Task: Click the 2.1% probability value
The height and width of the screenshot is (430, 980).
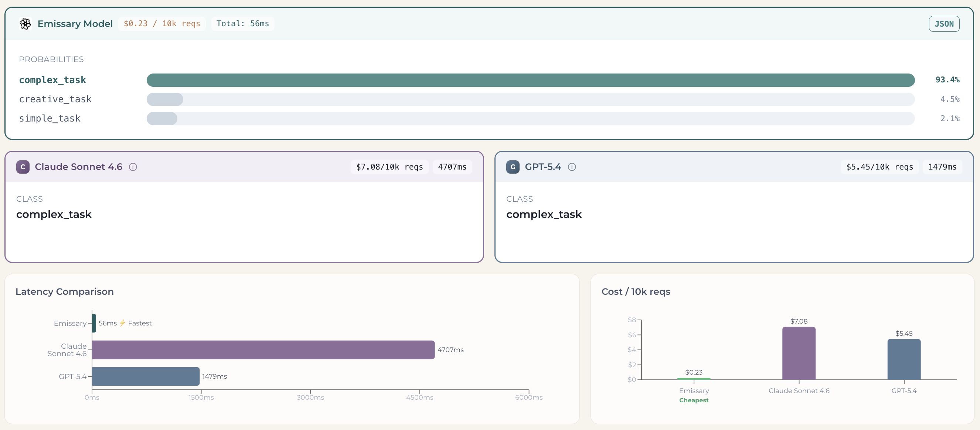Action: pyautogui.click(x=950, y=119)
